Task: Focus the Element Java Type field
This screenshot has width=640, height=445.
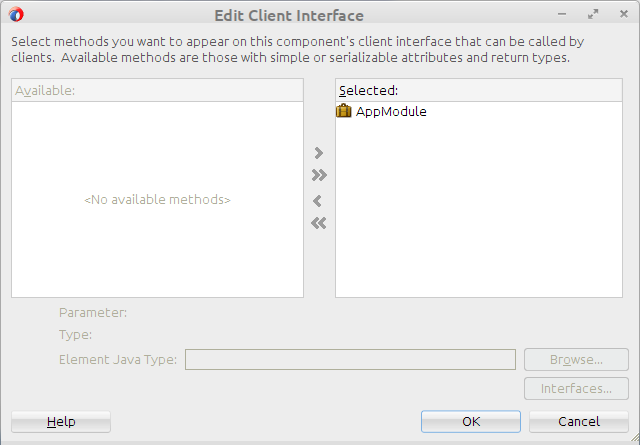Action: (350, 360)
